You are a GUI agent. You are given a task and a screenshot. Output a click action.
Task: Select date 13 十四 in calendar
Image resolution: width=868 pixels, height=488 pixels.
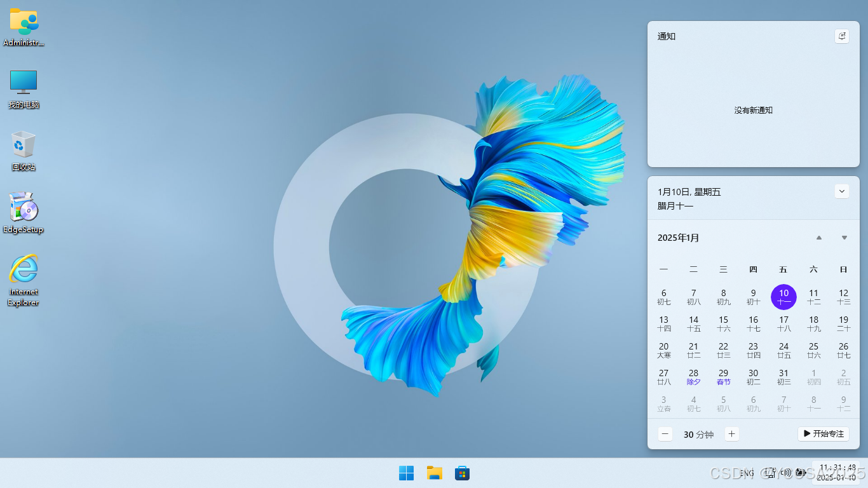[x=663, y=323]
